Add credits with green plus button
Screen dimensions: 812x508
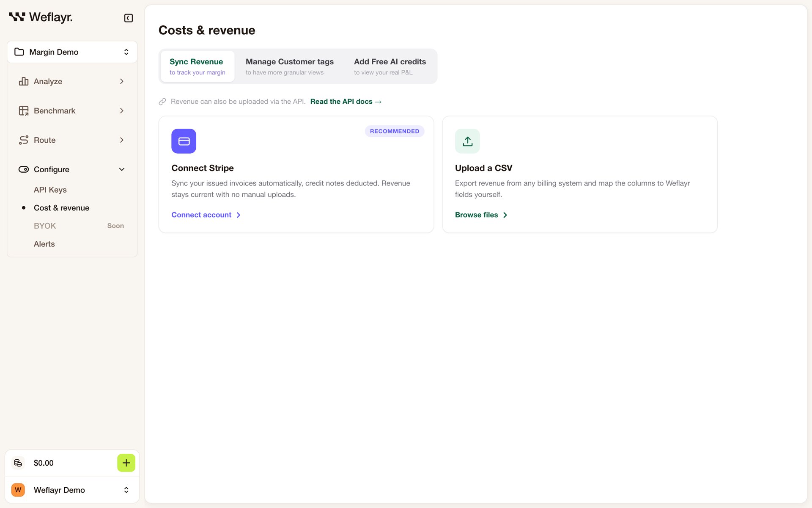[x=126, y=463]
